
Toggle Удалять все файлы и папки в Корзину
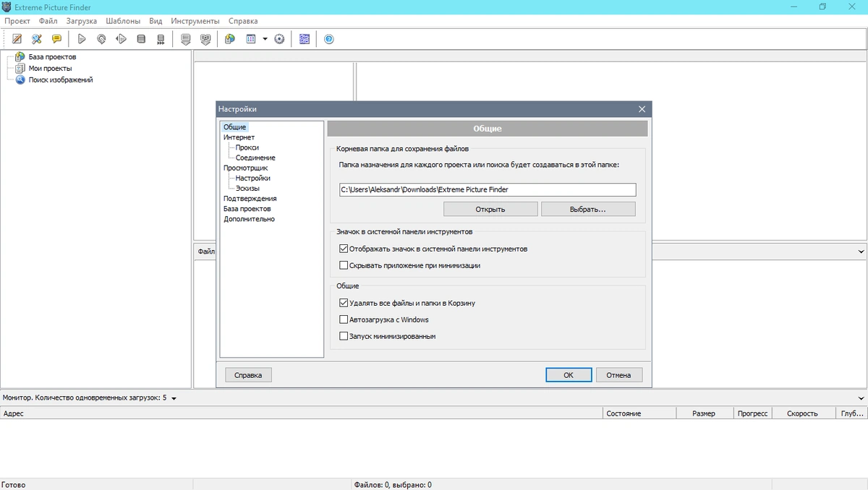tap(344, 303)
